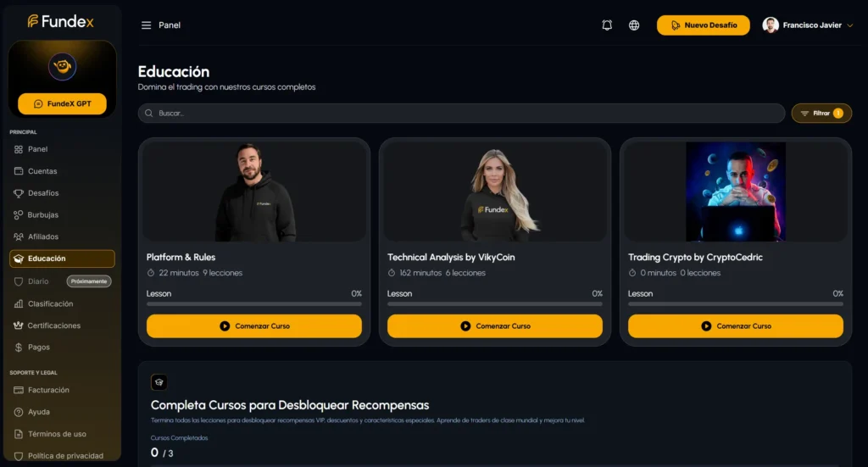
Task: Click the Cuentas wallet icon
Action: tap(19, 171)
